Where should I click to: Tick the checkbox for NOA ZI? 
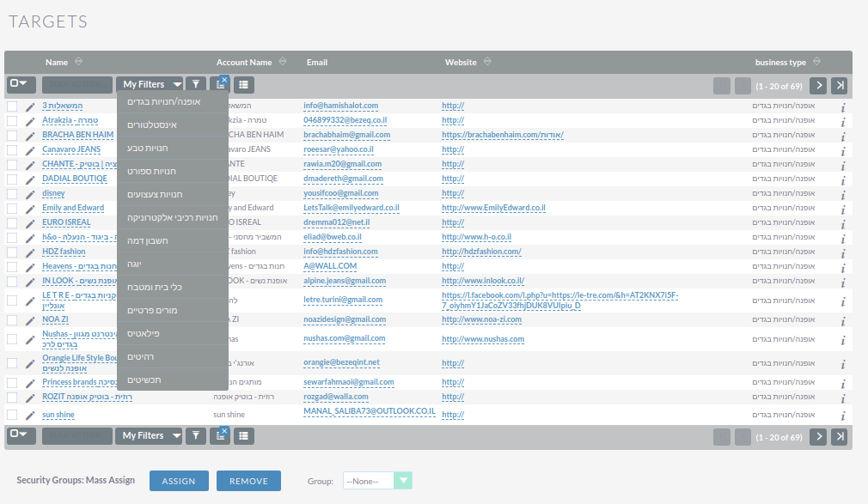point(12,320)
